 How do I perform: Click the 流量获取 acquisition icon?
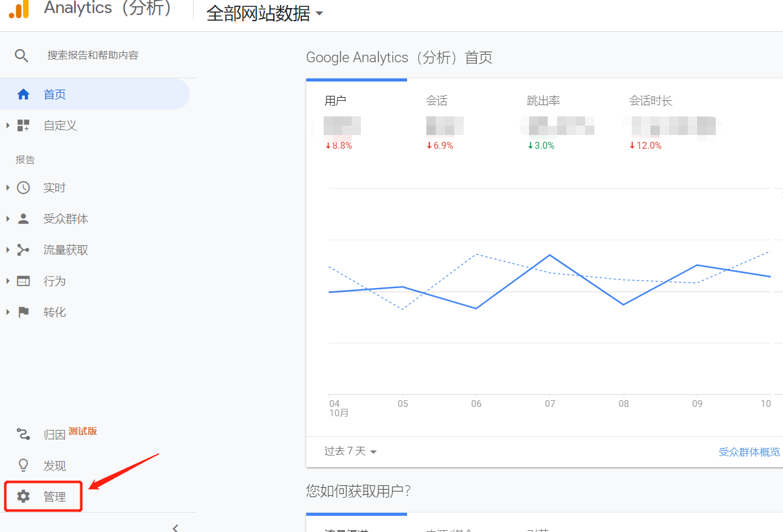(x=24, y=250)
